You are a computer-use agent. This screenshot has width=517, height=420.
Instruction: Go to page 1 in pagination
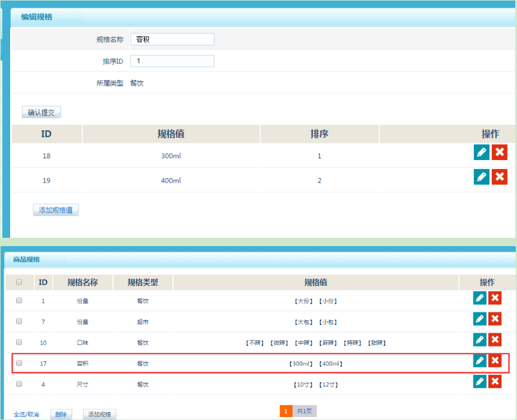[x=286, y=411]
